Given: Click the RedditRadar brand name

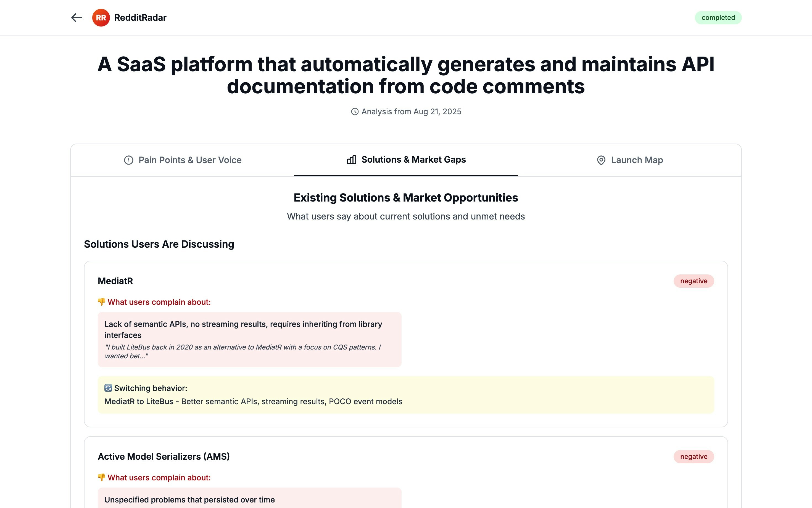Looking at the screenshot, I should 140,17.
